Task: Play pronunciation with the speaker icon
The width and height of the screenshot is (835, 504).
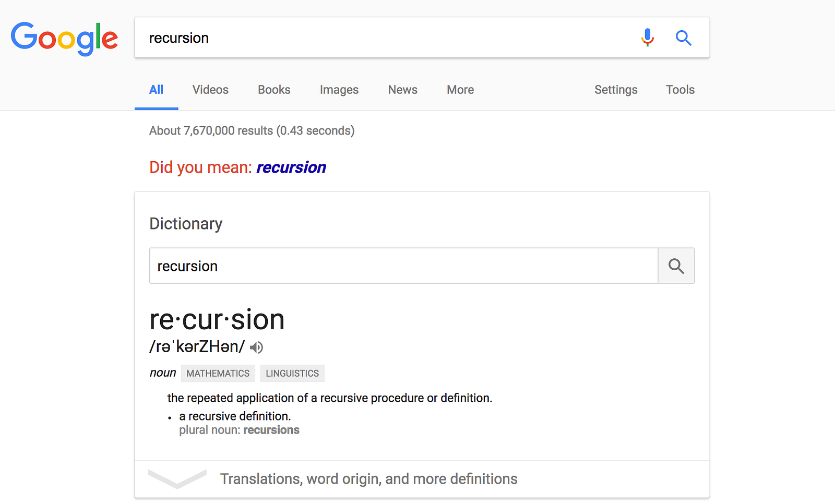Action: coord(256,347)
